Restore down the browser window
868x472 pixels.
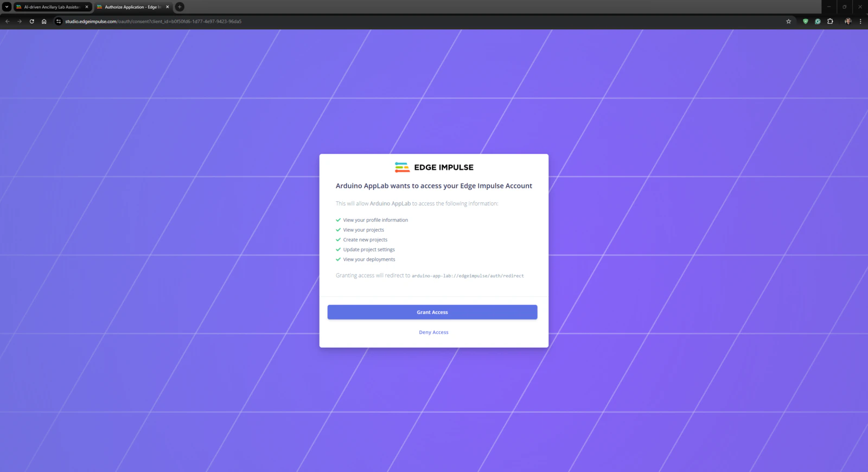pos(845,7)
